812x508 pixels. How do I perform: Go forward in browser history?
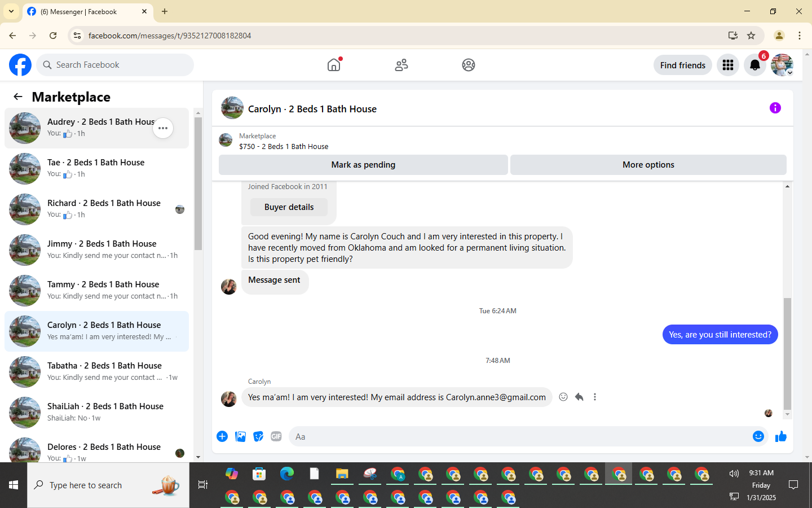[33, 36]
